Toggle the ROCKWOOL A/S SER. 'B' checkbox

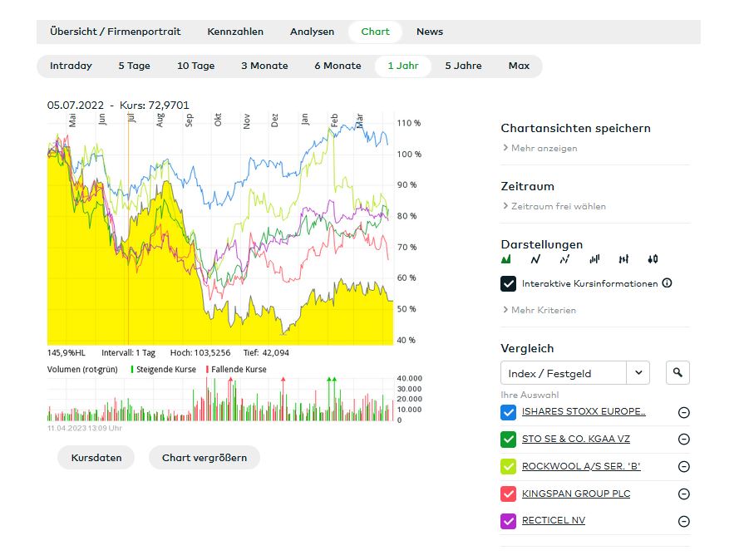click(x=509, y=467)
